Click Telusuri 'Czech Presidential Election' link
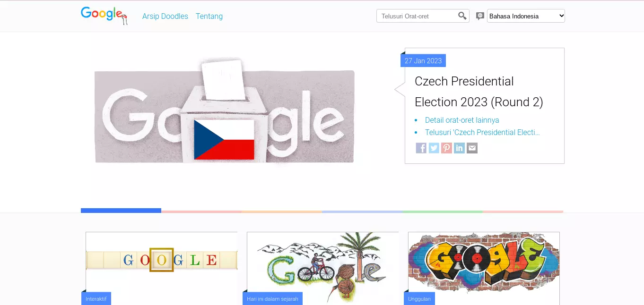The height and width of the screenshot is (305, 644). click(482, 133)
